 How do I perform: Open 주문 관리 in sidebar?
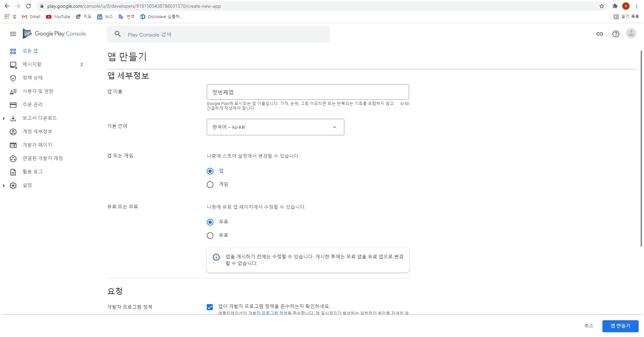(33, 104)
